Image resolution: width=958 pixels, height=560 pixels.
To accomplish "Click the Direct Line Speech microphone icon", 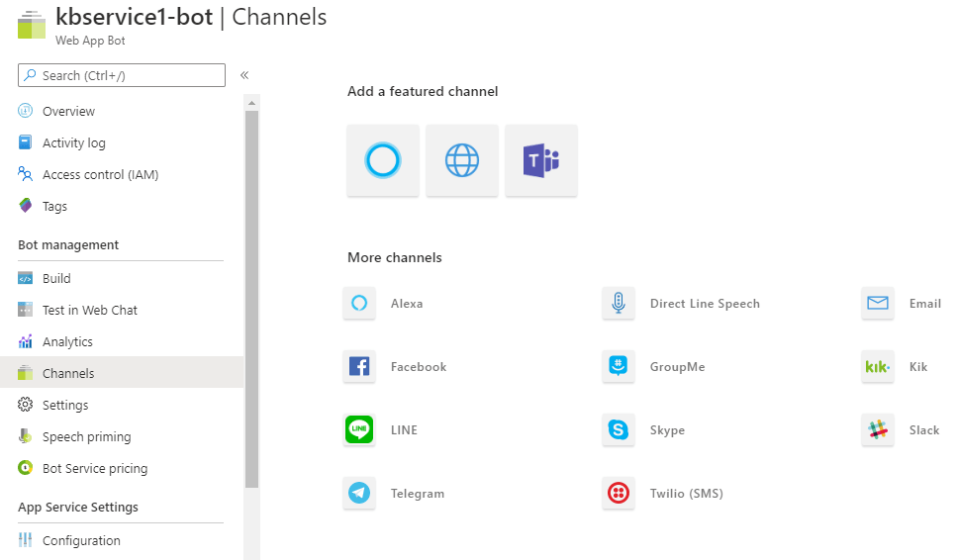I will [619, 304].
